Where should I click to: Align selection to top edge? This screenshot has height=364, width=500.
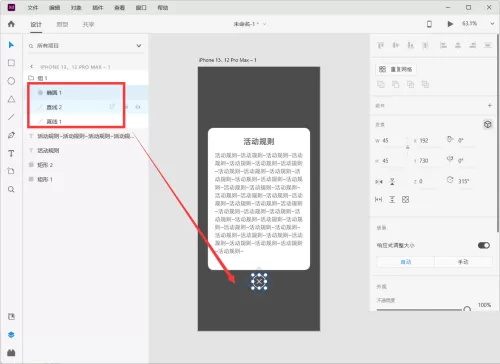point(381,45)
